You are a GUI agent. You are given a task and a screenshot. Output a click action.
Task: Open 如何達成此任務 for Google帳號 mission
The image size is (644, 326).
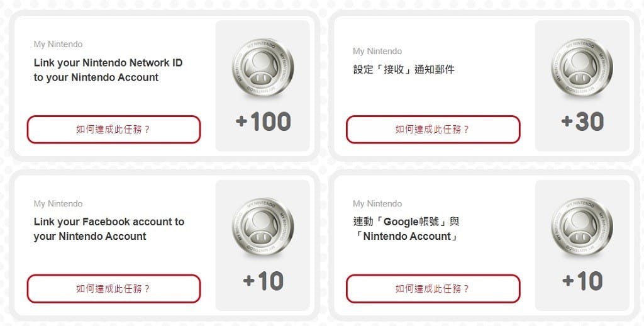click(x=433, y=289)
